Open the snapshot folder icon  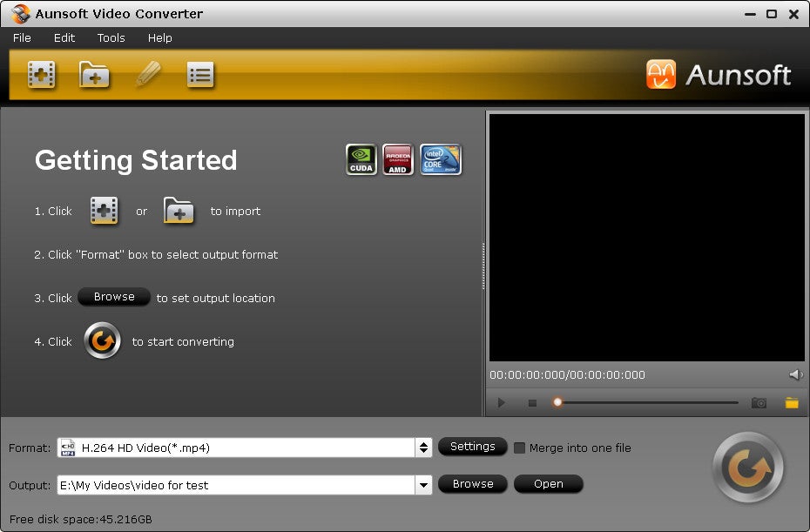click(x=792, y=403)
